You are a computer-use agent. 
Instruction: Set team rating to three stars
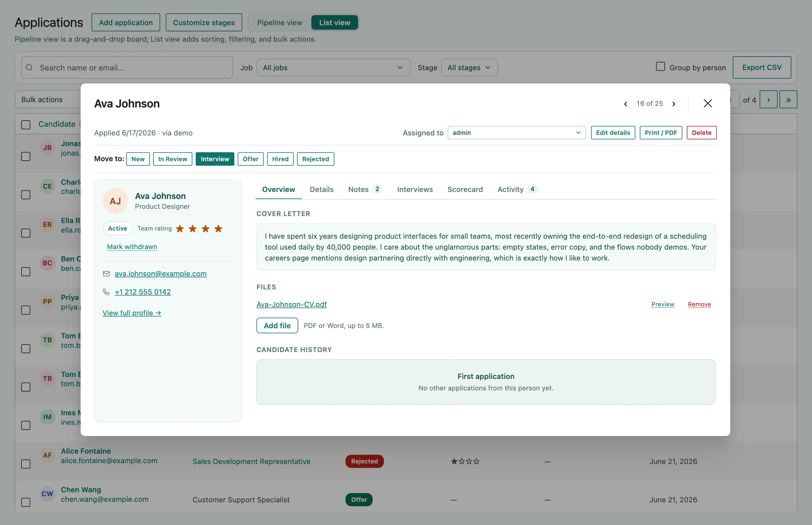(x=205, y=228)
